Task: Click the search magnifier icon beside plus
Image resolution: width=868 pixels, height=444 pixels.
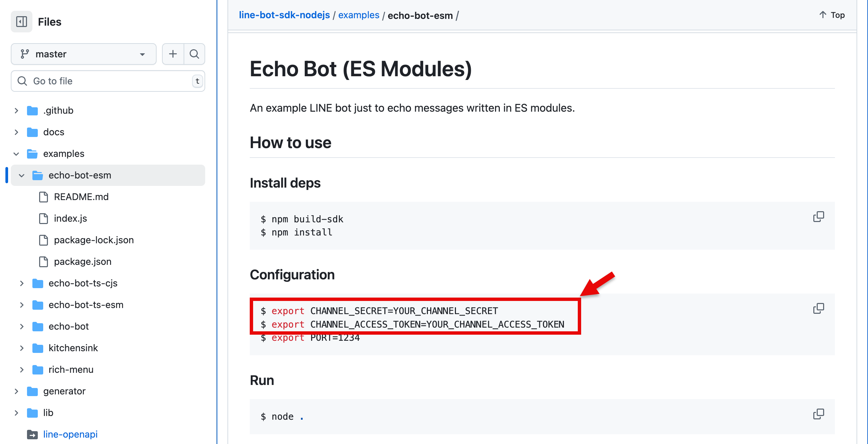Action: click(x=194, y=54)
